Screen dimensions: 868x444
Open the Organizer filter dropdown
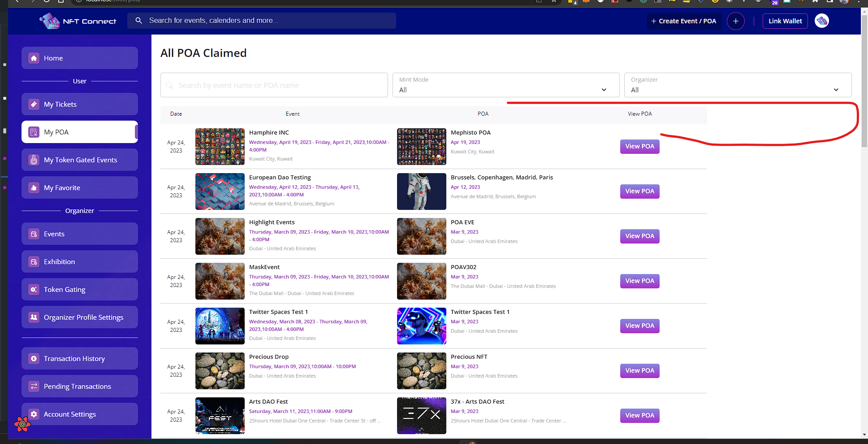coord(738,85)
